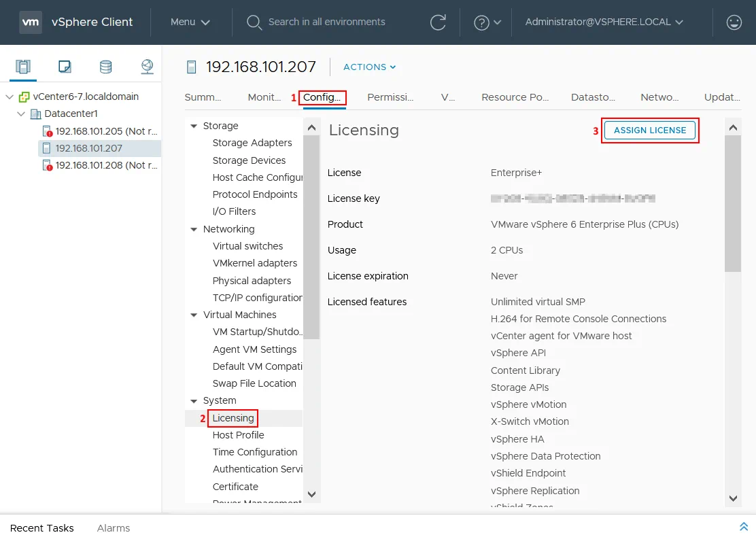The image size is (756, 537).
Task: Open the help question mark menu
Action: [487, 22]
